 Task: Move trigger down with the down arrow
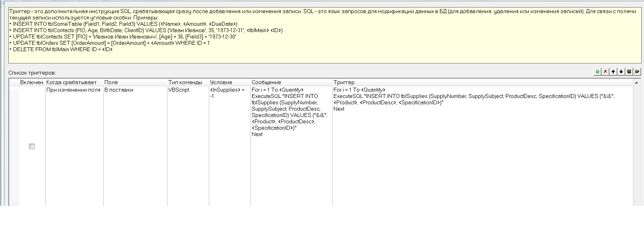point(621,72)
